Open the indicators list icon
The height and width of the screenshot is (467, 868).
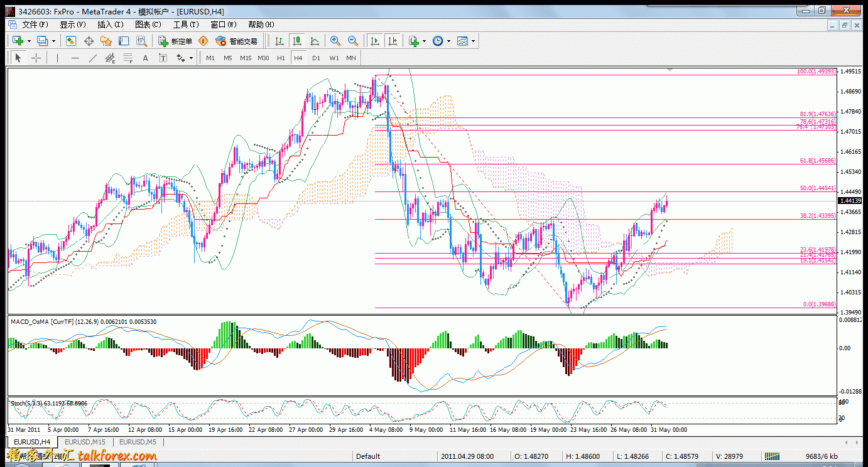pos(414,41)
